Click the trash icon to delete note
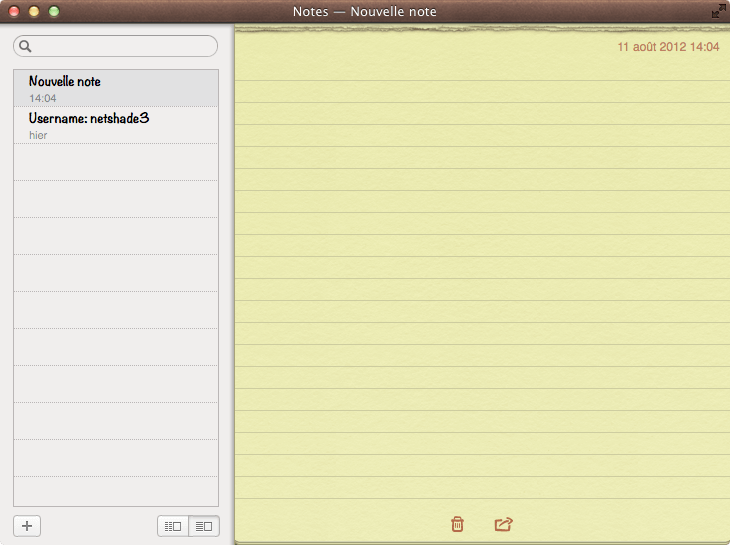Image resolution: width=730 pixels, height=545 pixels. (x=457, y=524)
